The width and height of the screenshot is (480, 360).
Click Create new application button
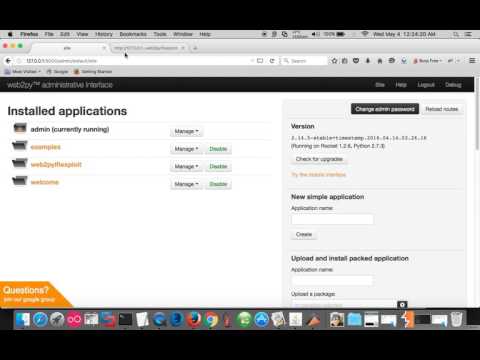coord(304,234)
